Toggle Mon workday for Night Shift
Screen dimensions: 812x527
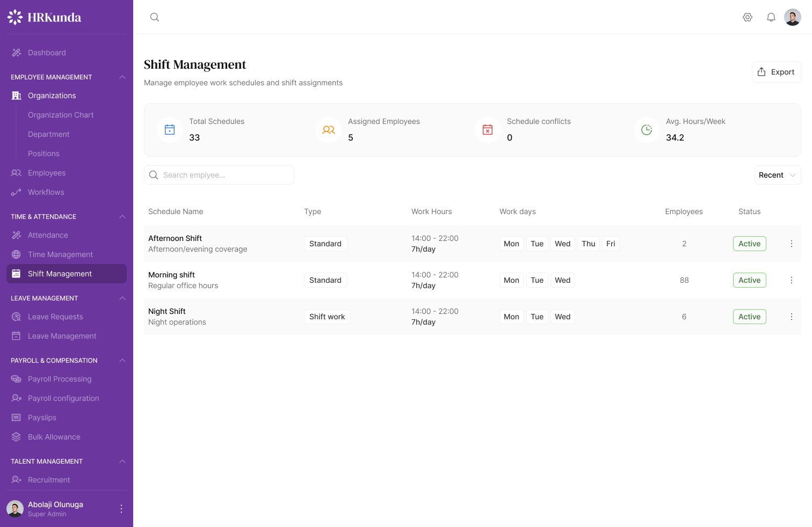pos(511,316)
